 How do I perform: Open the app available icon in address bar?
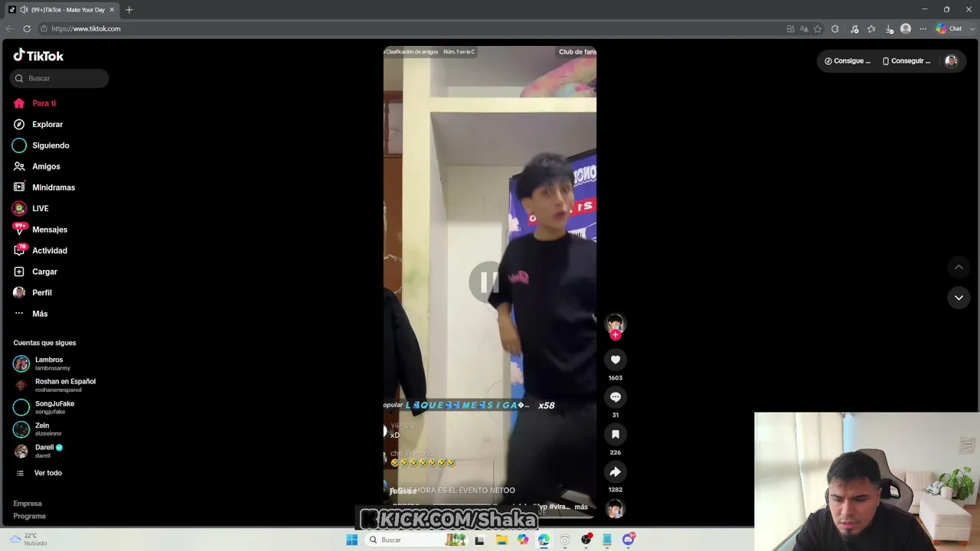coord(790,29)
